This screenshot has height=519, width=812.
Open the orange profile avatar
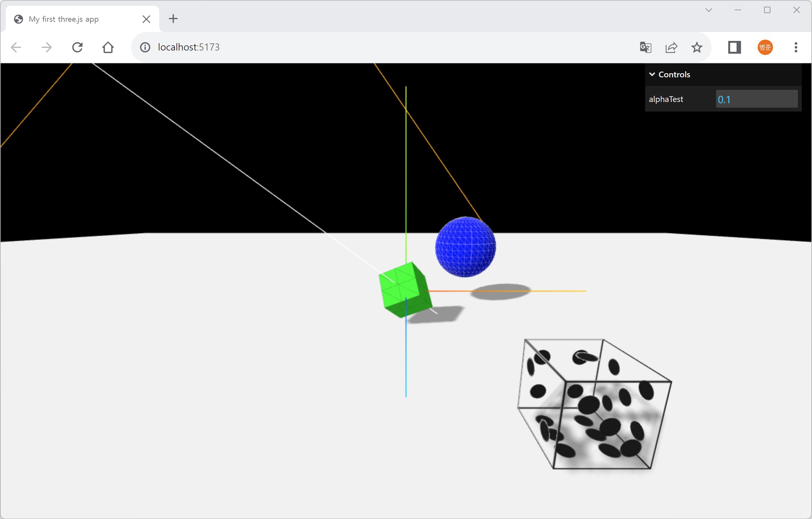tap(765, 47)
